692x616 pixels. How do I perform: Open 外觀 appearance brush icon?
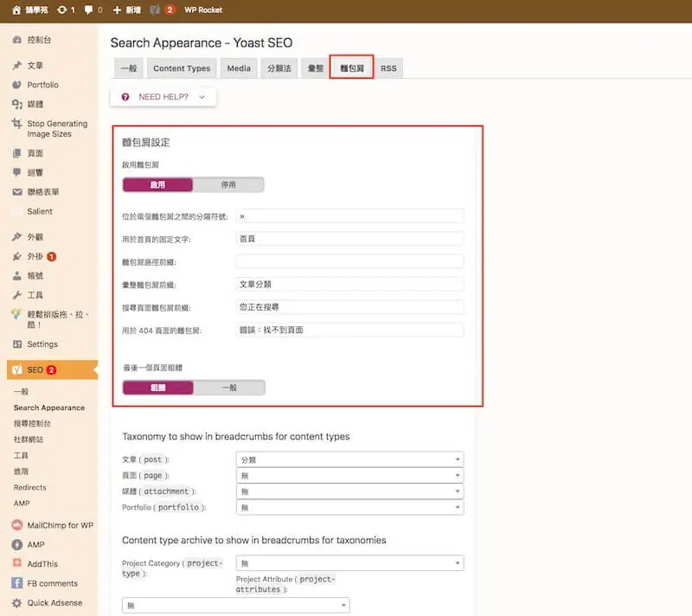click(16, 237)
